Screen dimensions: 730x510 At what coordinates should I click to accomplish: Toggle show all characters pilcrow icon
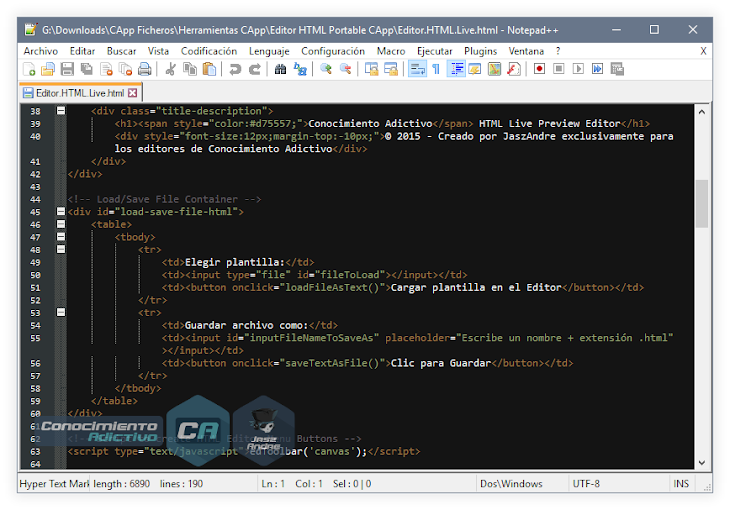(436, 69)
